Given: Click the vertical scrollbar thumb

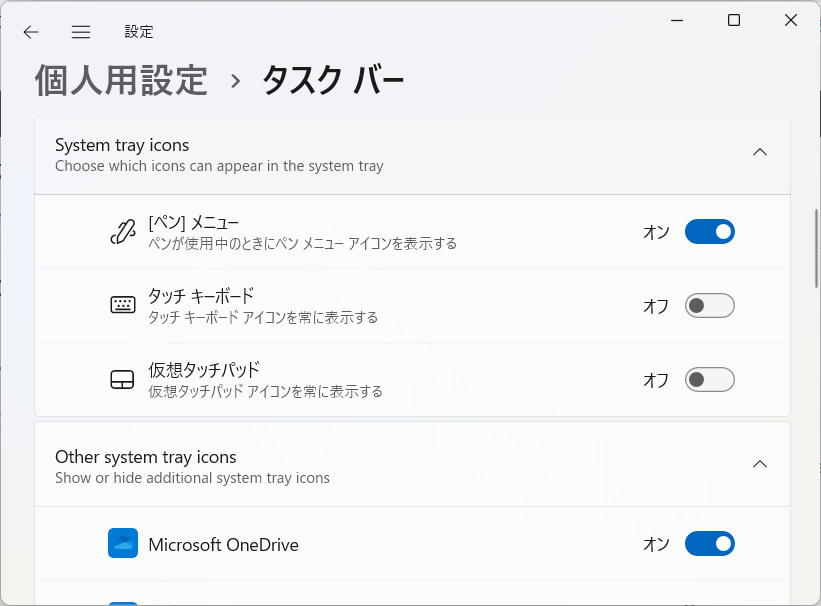Looking at the screenshot, I should (816, 248).
